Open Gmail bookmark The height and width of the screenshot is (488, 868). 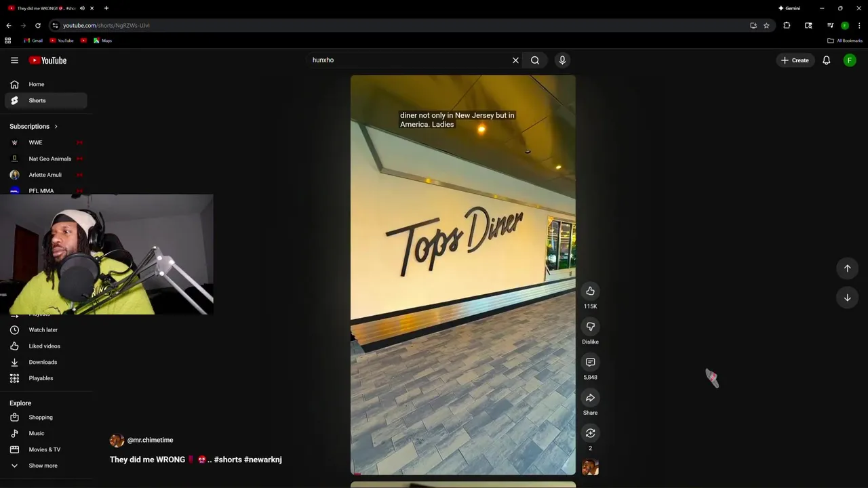click(x=33, y=41)
